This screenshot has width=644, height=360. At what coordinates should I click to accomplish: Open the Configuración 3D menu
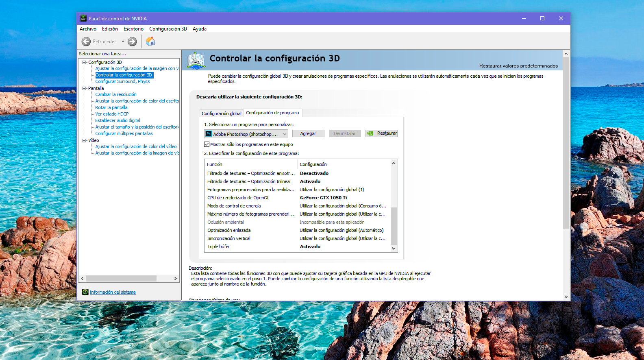point(168,29)
